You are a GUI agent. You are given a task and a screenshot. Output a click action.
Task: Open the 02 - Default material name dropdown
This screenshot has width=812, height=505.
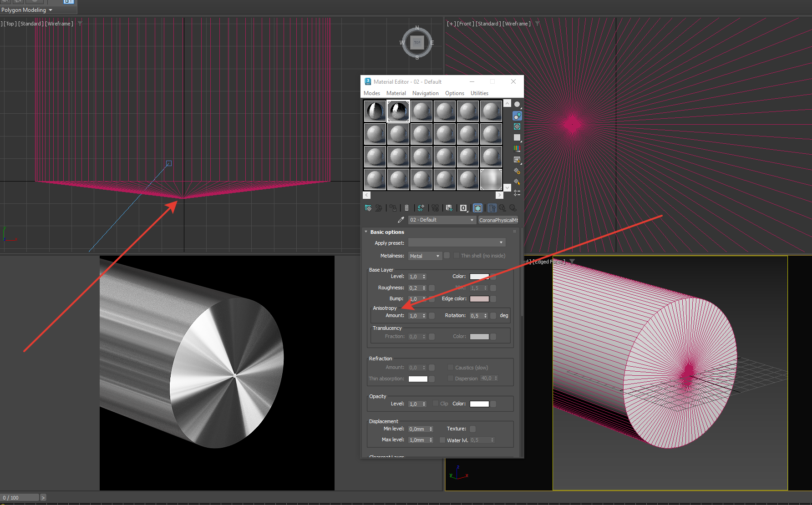click(x=442, y=220)
